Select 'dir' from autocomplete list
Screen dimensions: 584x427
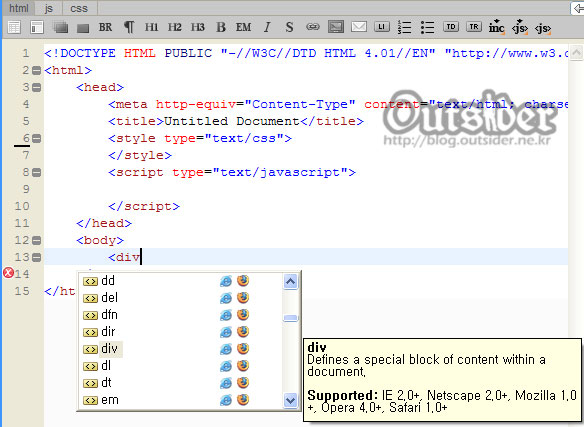(x=180, y=332)
